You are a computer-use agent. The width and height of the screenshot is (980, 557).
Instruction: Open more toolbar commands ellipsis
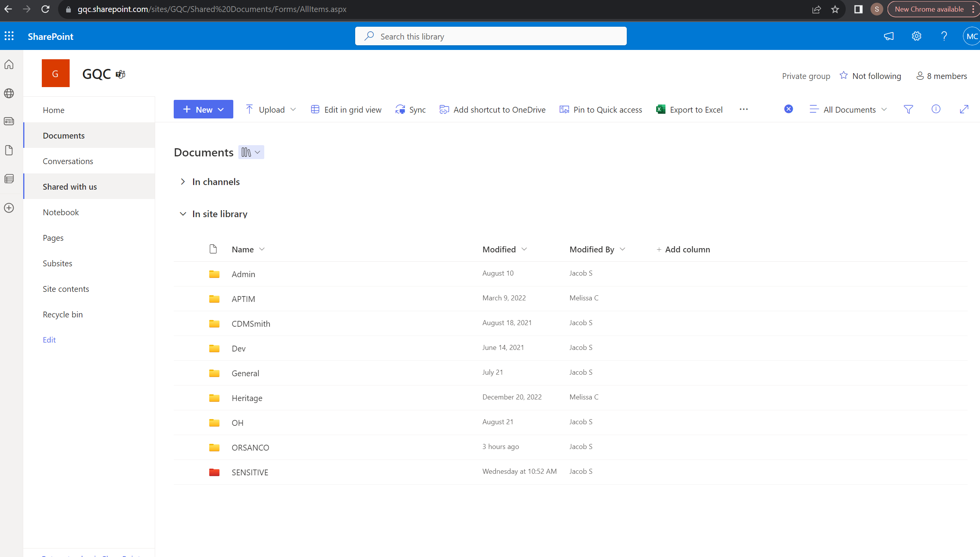pos(743,109)
